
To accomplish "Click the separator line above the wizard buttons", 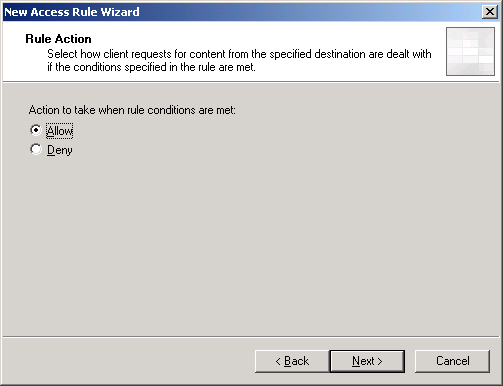I will (251, 337).
